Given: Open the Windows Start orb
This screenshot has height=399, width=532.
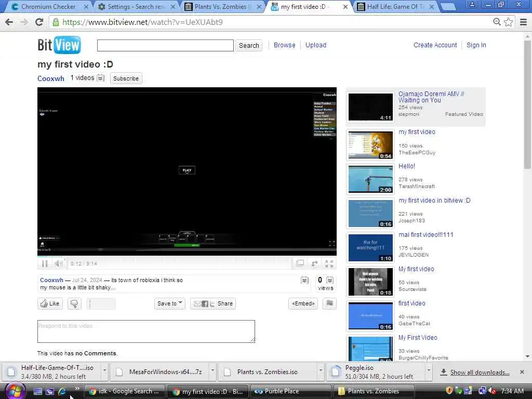Looking at the screenshot, I should [15, 391].
